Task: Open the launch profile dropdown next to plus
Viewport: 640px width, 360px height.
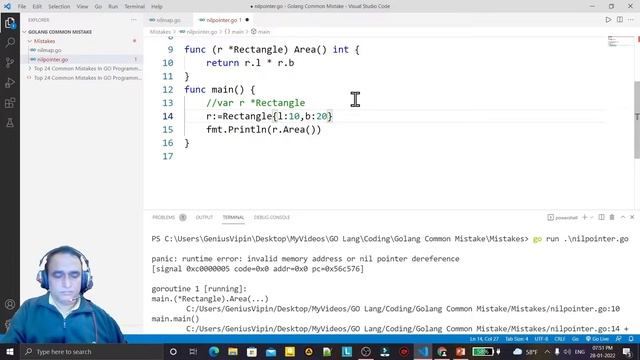Action: (x=591, y=218)
